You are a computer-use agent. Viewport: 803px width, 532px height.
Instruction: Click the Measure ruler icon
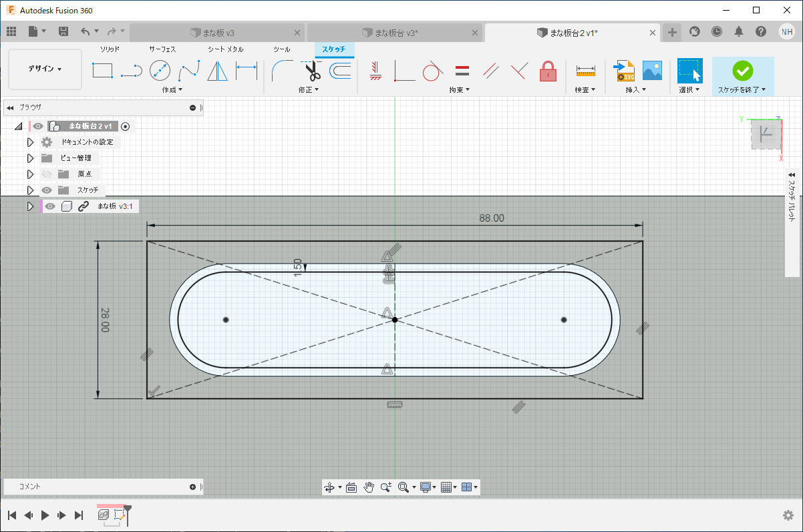(586, 70)
